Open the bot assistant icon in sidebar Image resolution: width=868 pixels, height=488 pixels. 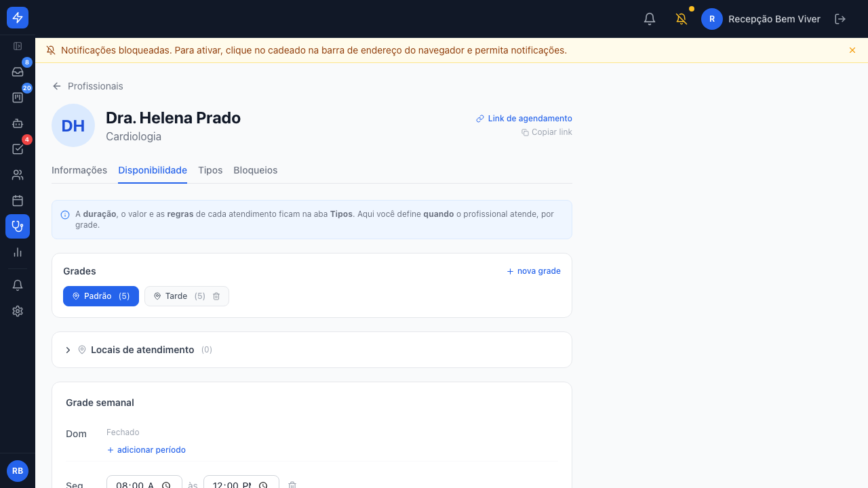pyautogui.click(x=18, y=123)
